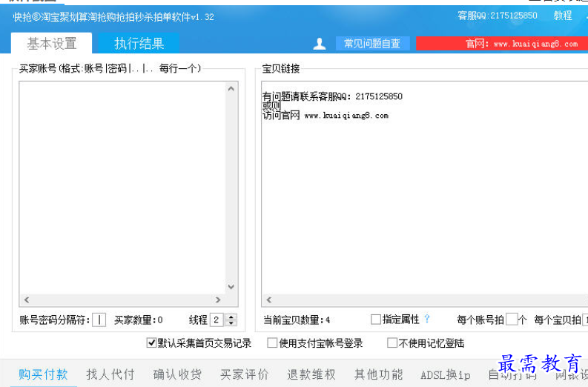The height and width of the screenshot is (387, 588).
Task: Click the 有问题请联系客服QQ line
Action: coord(332,96)
